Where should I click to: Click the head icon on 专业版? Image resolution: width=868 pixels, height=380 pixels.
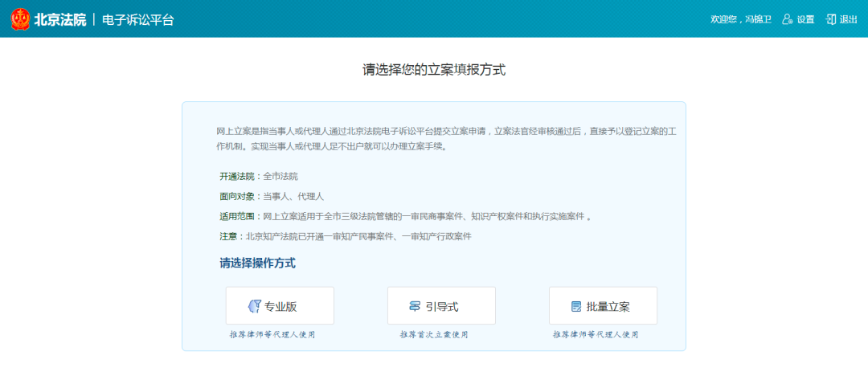point(255,306)
